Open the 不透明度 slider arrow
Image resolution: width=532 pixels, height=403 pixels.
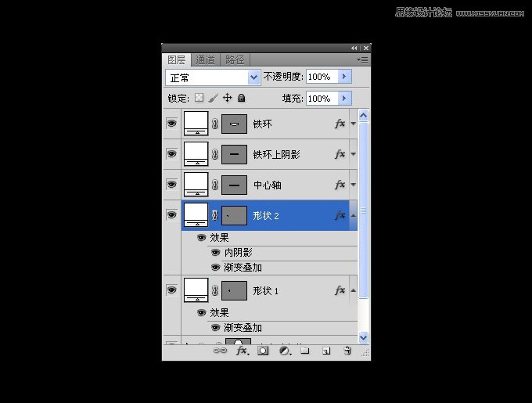click(x=344, y=77)
